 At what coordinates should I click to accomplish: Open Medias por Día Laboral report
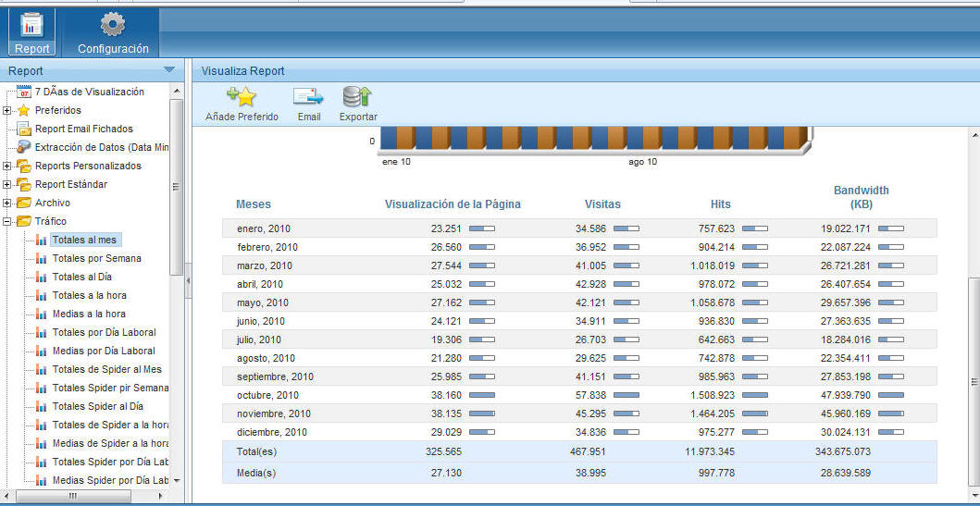point(104,351)
